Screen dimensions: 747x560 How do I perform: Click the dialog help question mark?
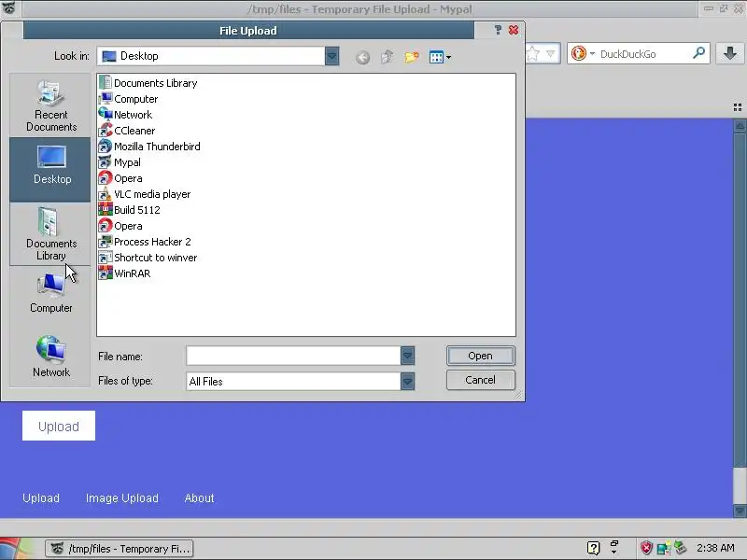[498, 30]
